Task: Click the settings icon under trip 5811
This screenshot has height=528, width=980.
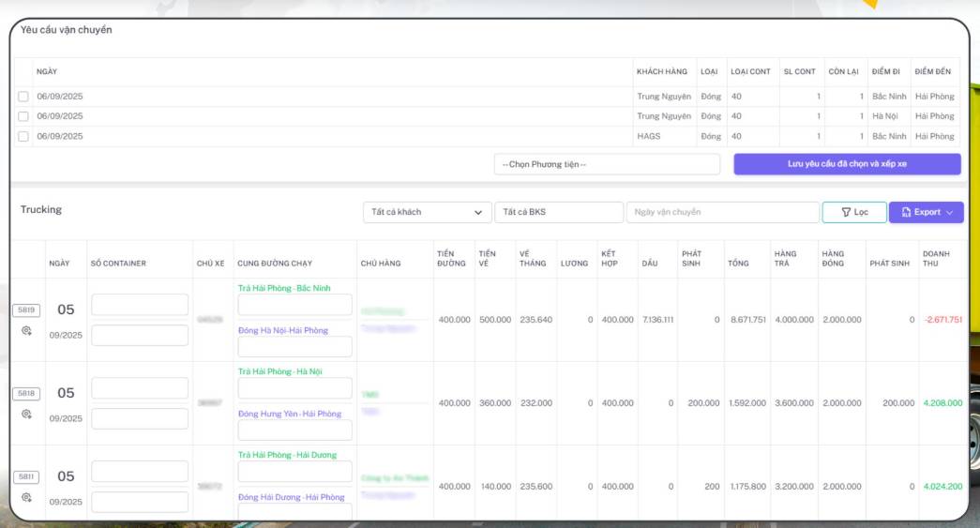Action: pyautogui.click(x=26, y=497)
